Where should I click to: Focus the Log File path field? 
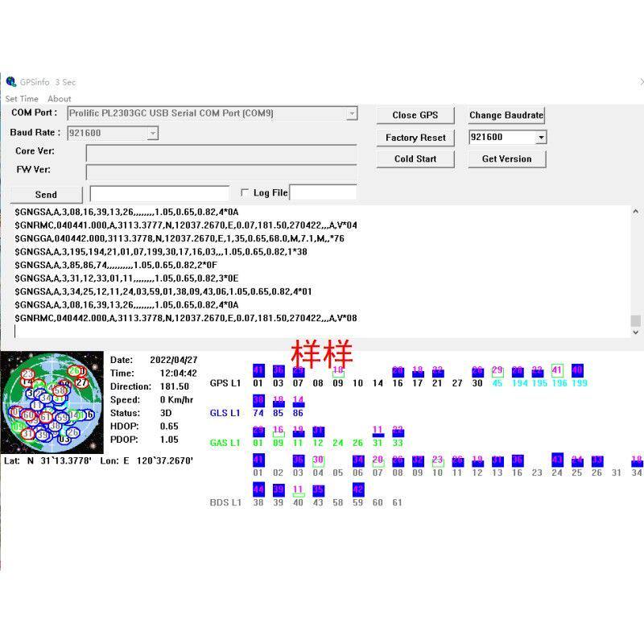(x=324, y=192)
